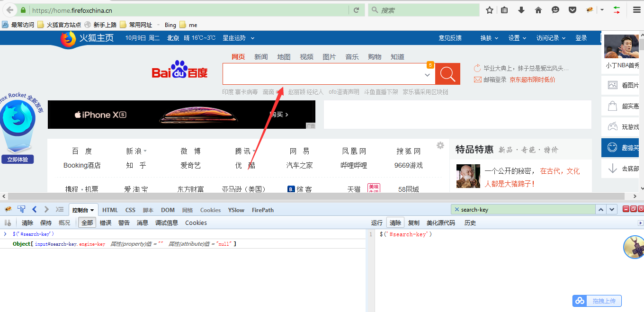644x312 pixels.
Task: Click the Baidu search magnifier button
Action: click(447, 74)
